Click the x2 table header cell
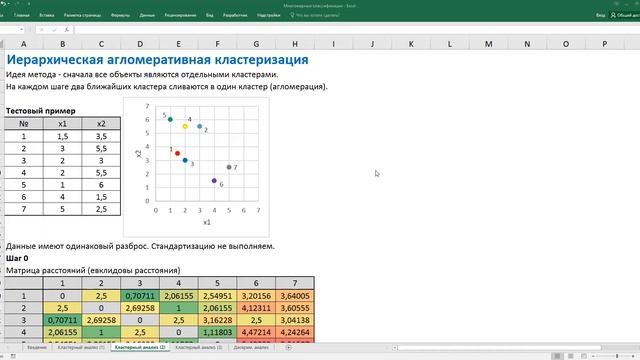 101,124
